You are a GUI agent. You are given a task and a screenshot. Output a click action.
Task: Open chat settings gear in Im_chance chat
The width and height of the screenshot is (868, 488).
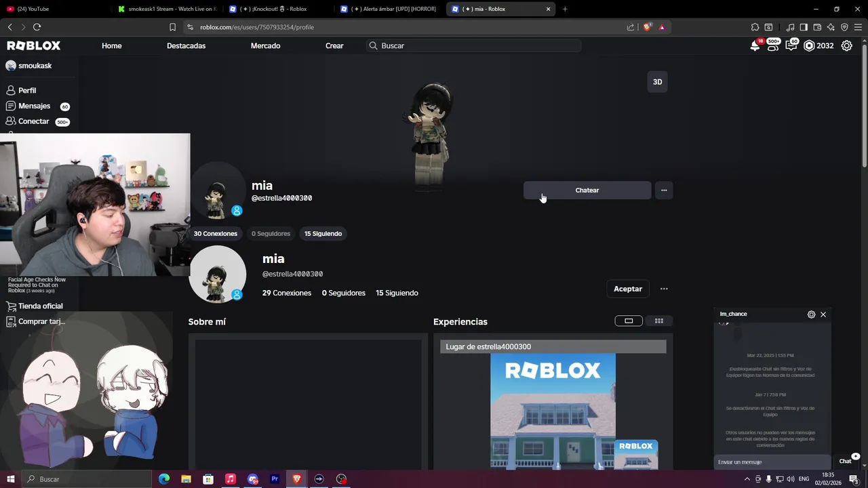[811, 314]
